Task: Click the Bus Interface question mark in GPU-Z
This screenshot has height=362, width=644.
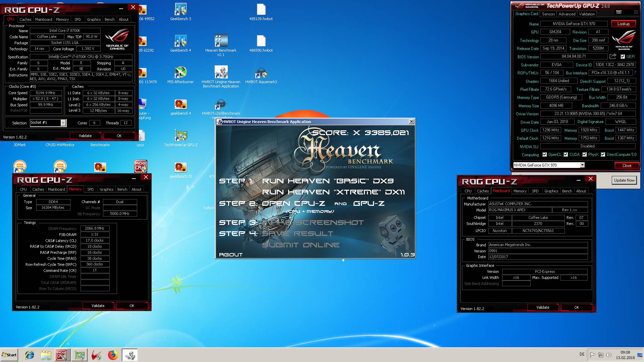Action: (x=635, y=73)
